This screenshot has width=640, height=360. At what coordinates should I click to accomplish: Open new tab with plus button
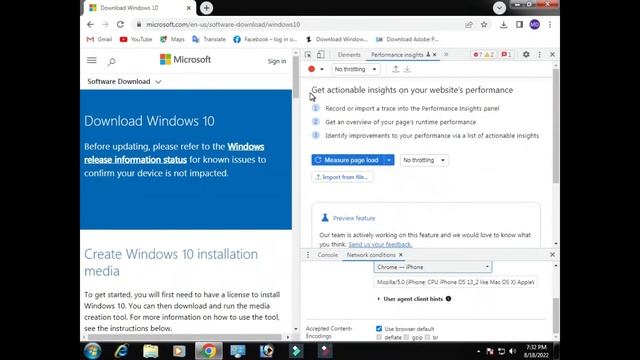206,8
